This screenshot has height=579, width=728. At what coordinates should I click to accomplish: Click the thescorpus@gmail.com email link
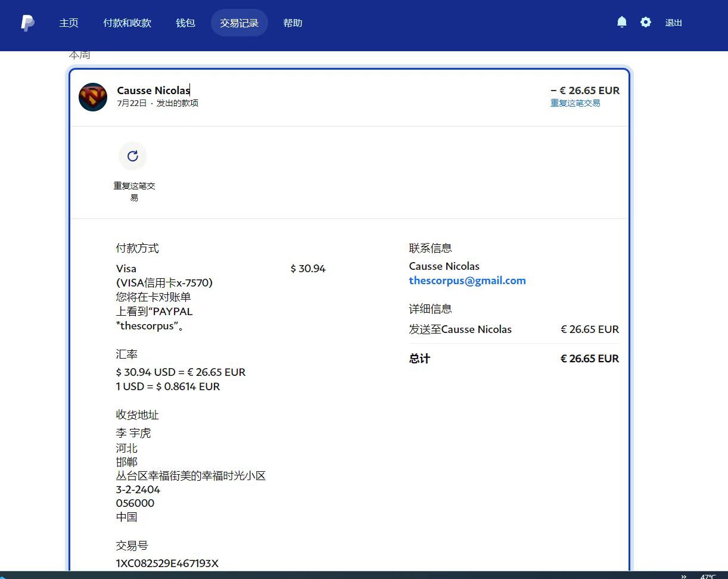click(x=467, y=281)
